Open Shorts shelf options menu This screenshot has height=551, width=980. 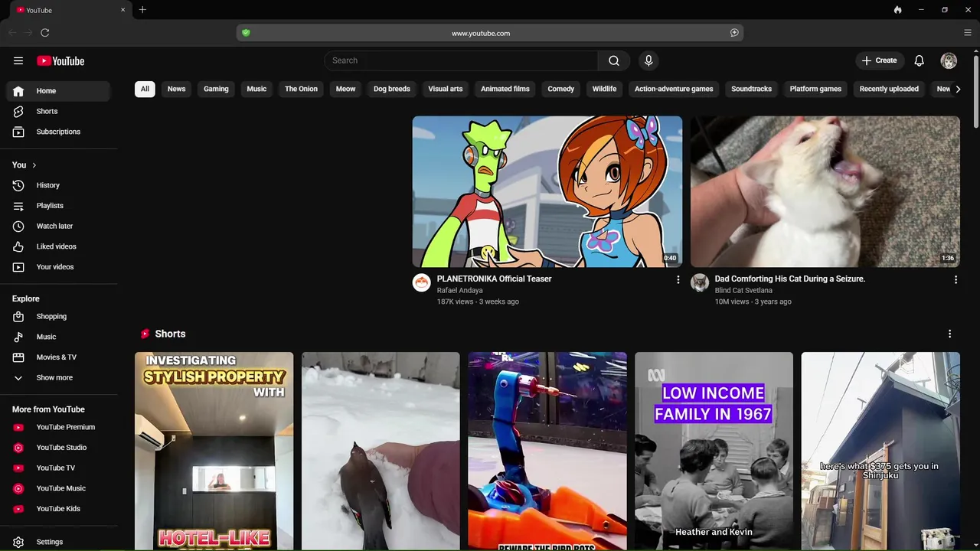tap(949, 334)
